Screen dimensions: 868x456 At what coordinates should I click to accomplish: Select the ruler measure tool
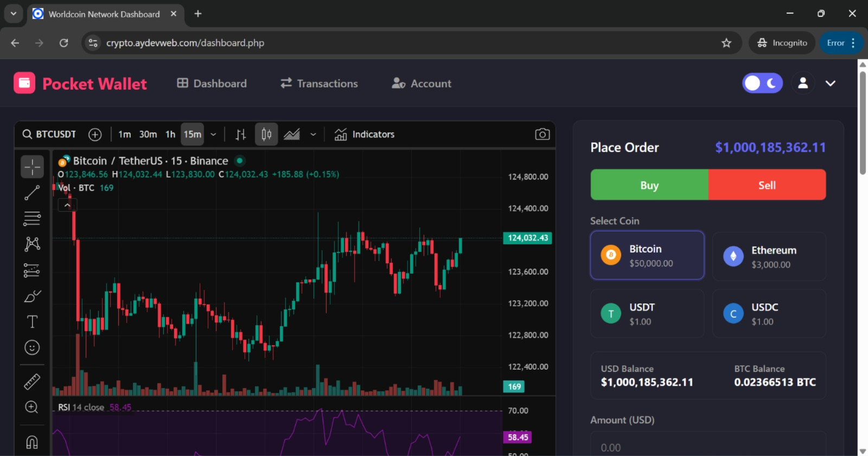32,382
